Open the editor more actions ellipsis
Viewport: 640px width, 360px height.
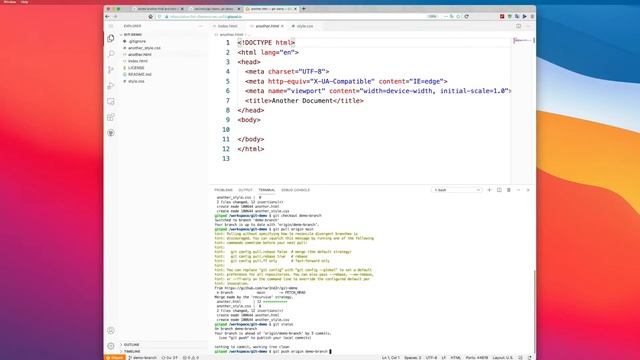pos(528,26)
